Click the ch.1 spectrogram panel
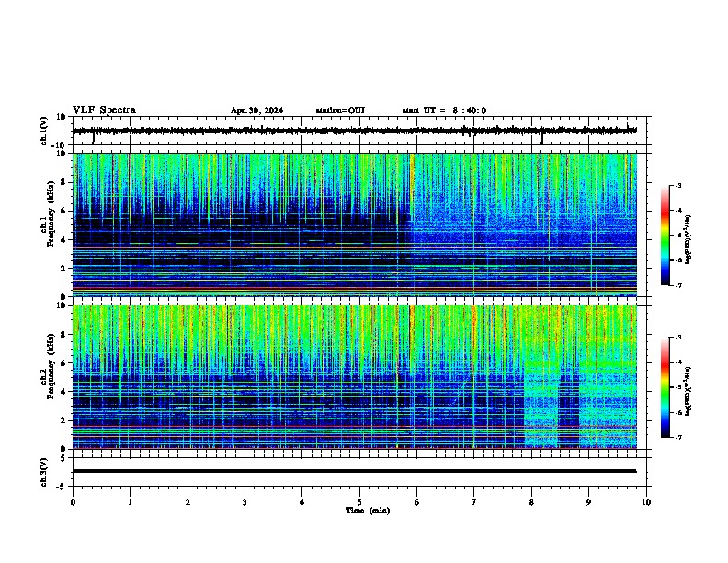This screenshot has height=563, width=728. click(355, 224)
